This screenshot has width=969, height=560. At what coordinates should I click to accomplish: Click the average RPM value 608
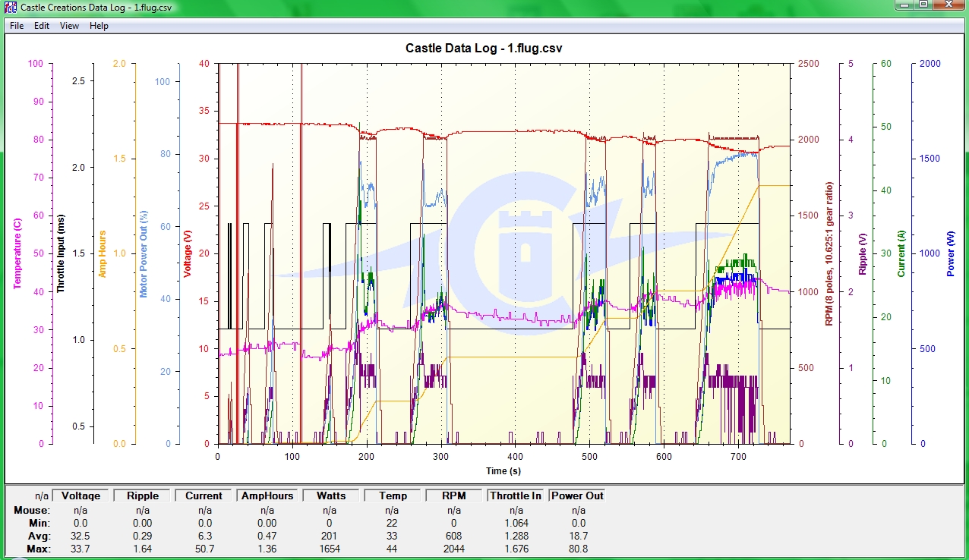coord(455,536)
